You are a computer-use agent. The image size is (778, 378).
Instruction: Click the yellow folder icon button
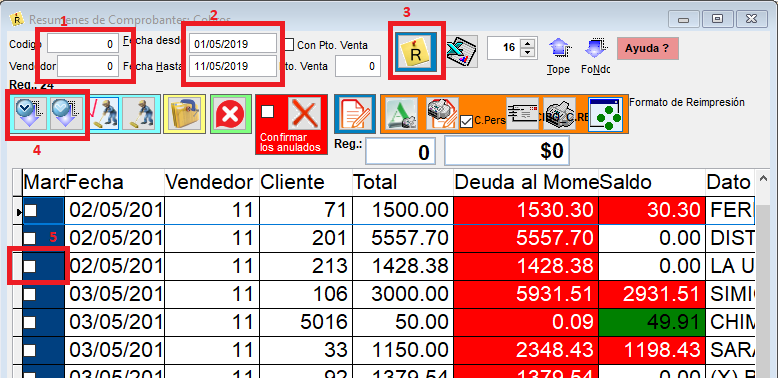click(x=184, y=114)
